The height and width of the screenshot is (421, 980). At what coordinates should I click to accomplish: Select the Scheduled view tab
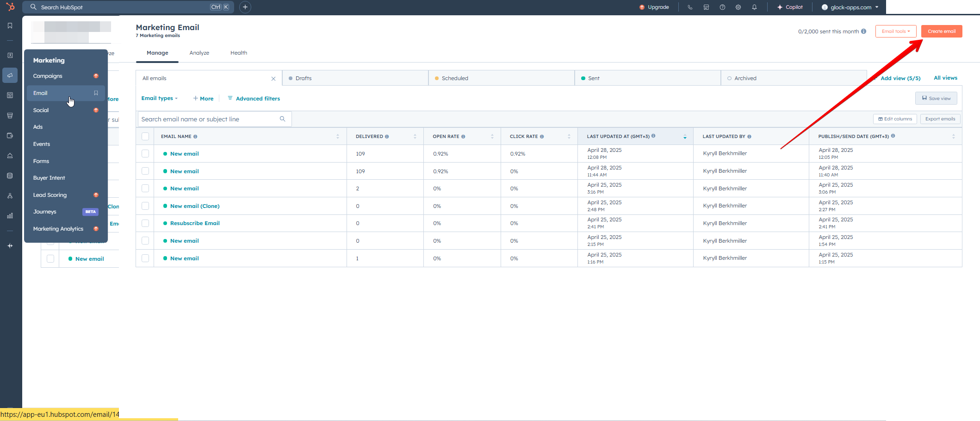pos(501,78)
